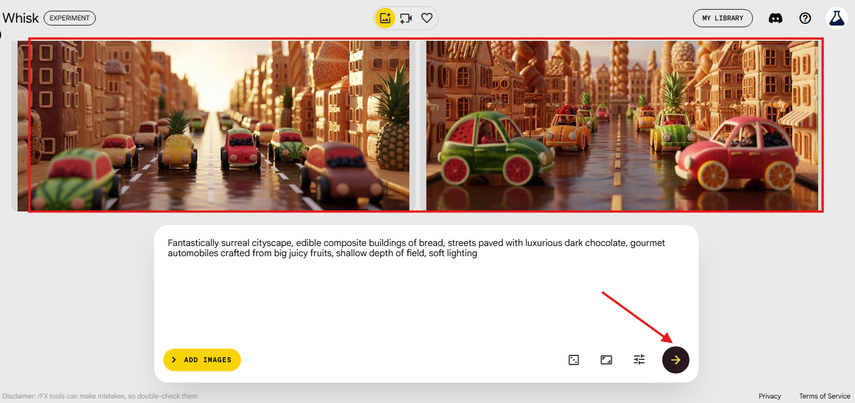Switch to the animate video mode icon
Screen dimensions: 855x403
coord(406,18)
